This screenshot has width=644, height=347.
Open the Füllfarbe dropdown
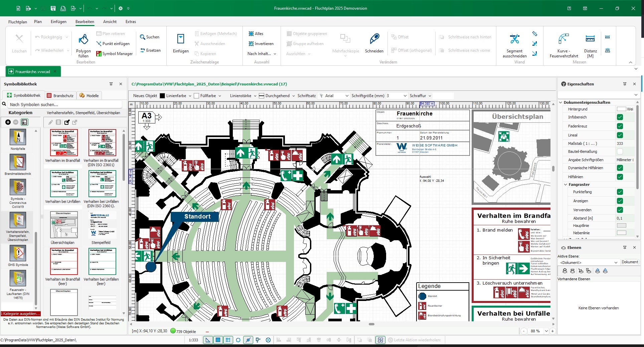tap(220, 96)
